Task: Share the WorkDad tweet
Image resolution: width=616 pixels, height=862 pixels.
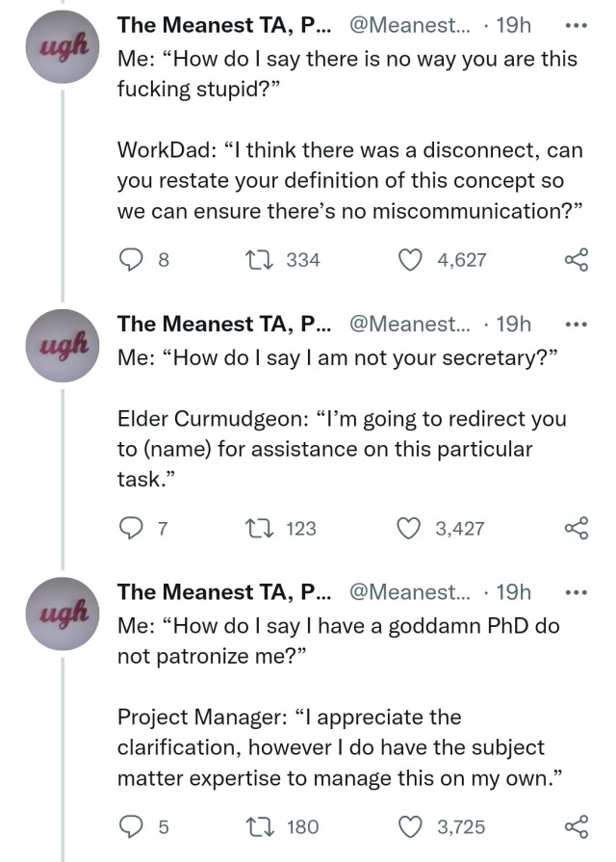Action: [x=576, y=259]
